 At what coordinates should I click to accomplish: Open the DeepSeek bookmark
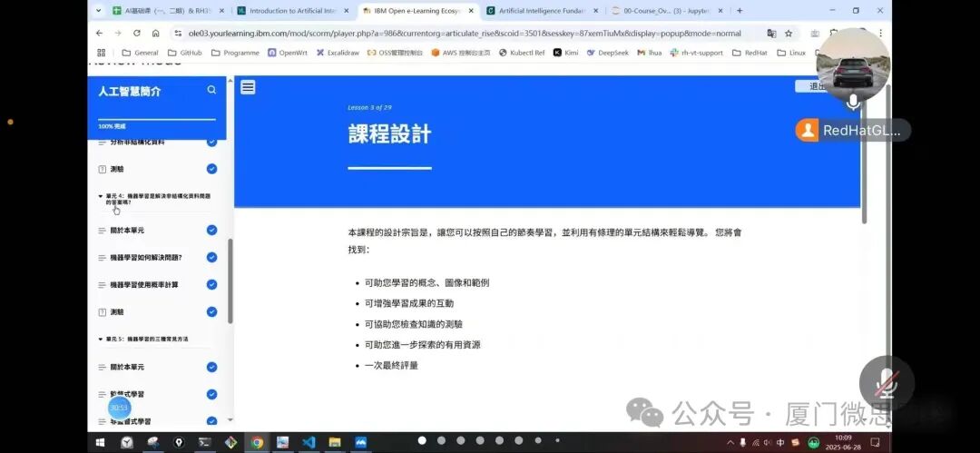tap(607, 53)
